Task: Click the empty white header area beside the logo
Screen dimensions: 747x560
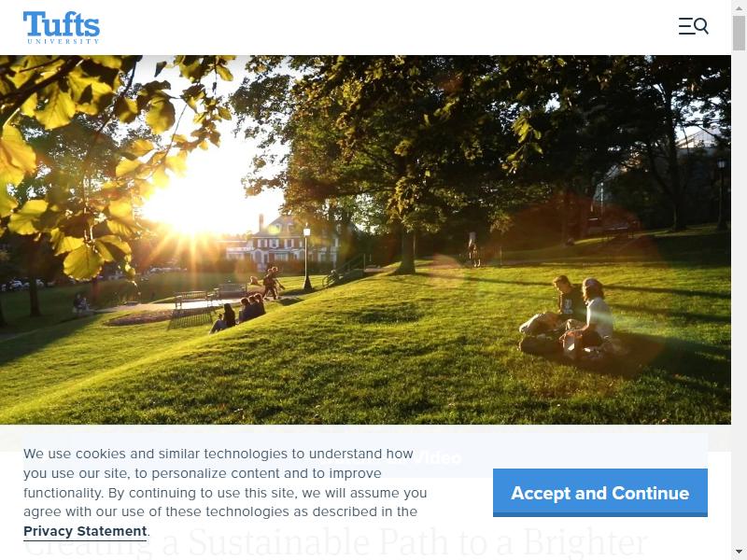Action: (381, 27)
